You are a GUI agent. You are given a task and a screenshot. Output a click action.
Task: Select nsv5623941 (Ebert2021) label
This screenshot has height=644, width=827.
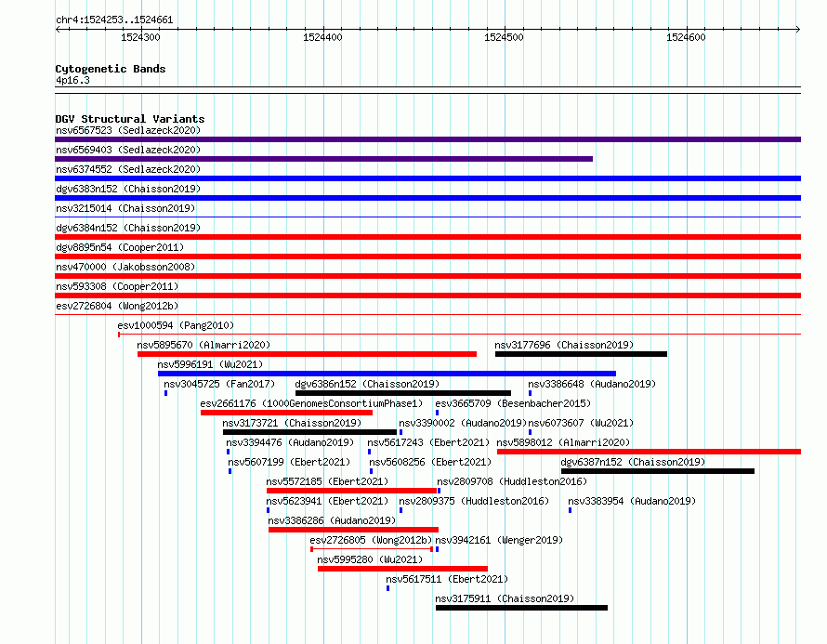pyautogui.click(x=327, y=501)
